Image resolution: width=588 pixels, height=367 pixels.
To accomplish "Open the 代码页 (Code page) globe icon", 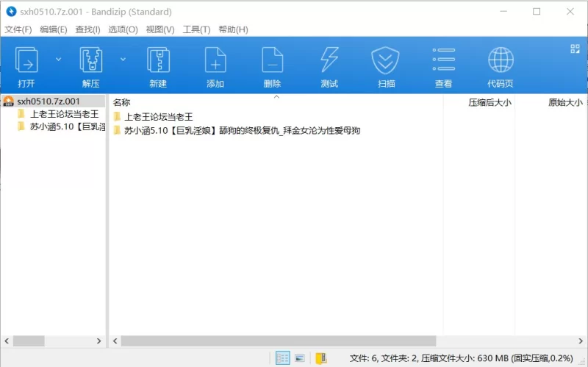I will click(x=501, y=60).
